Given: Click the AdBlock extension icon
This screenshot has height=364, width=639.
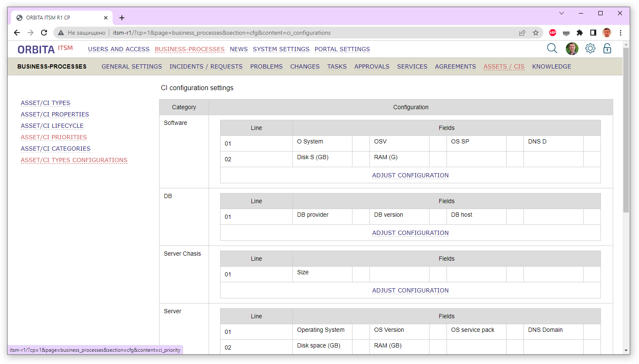Looking at the screenshot, I should tap(553, 33).
